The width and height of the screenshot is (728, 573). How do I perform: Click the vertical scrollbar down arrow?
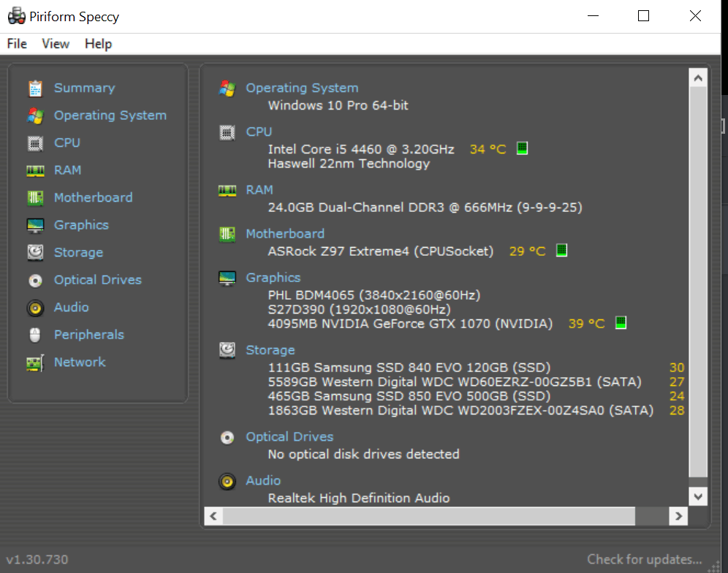[x=698, y=496]
